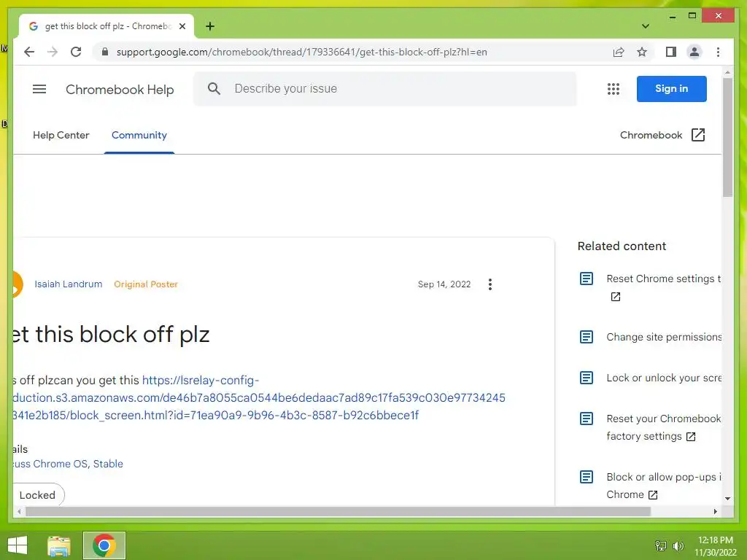Click document icon beside 'Lock or unlock'
The image size is (747, 560).
pos(587,378)
